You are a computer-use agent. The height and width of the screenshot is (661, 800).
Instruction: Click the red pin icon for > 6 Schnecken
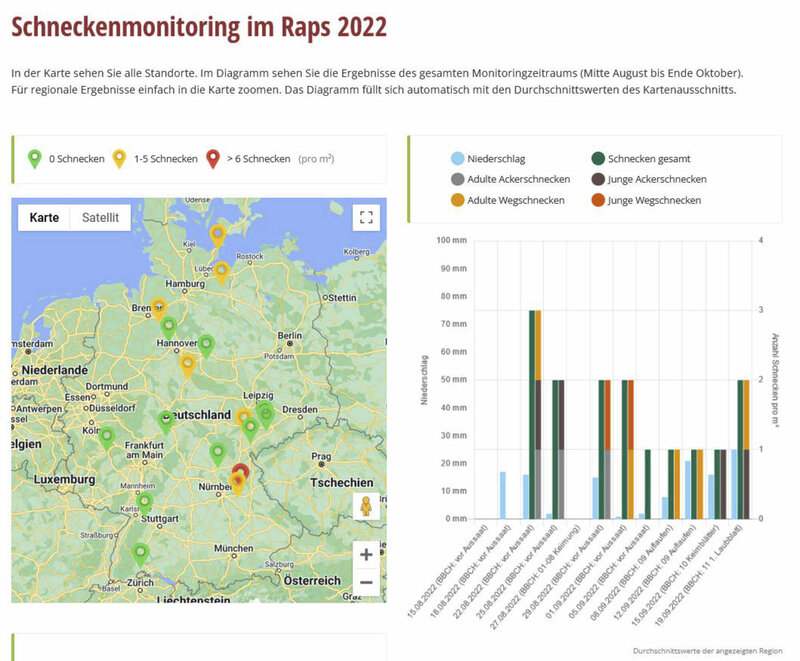click(x=213, y=159)
